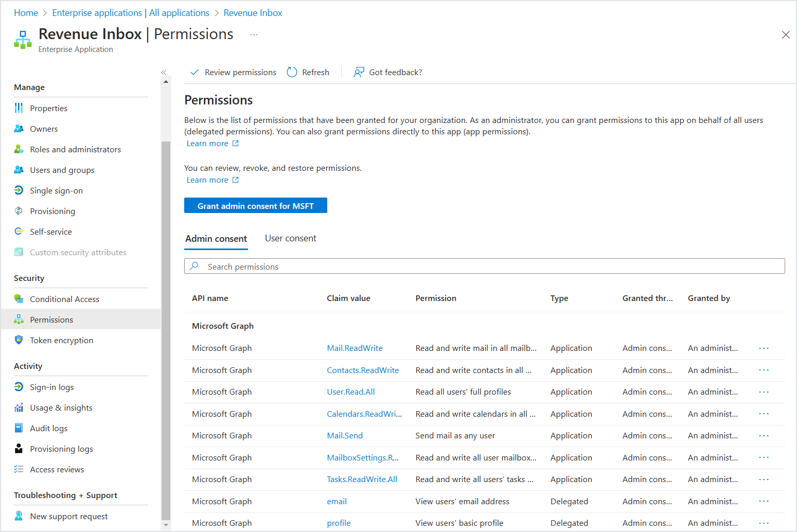Click the Users and groups icon

[19, 170]
